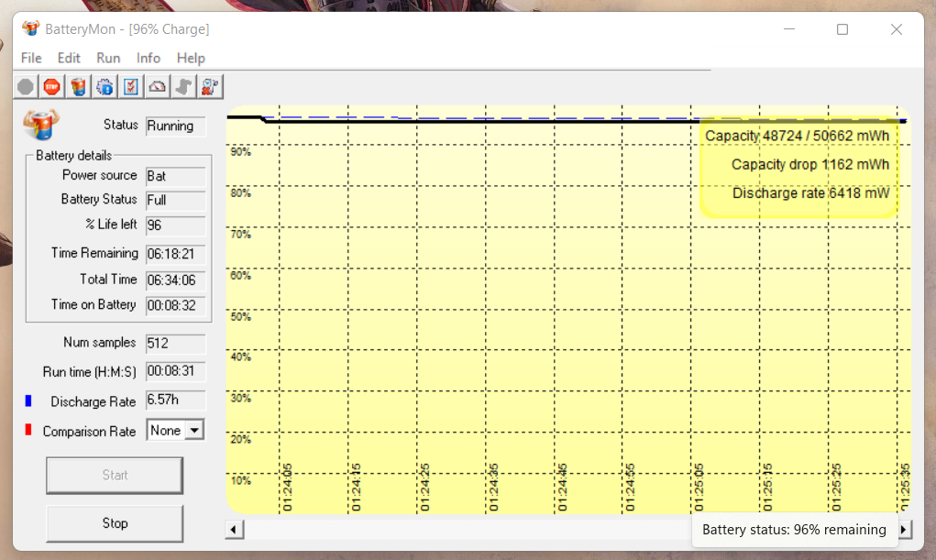Click the 10% axis label on chart
The height and width of the screenshot is (560, 936).
[240, 480]
